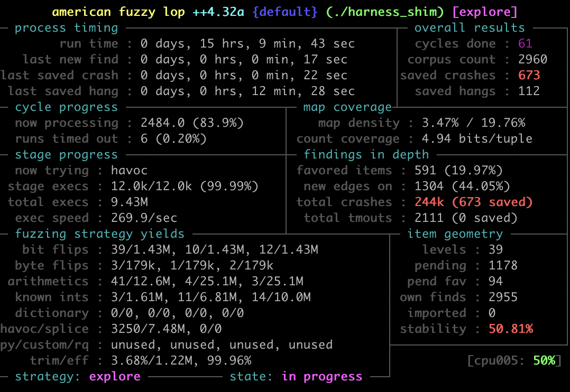
Task: Click the havoc/splice yields value
Action: click(166, 329)
